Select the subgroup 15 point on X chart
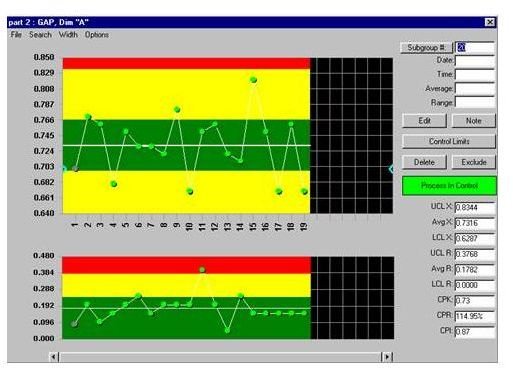 click(253, 80)
